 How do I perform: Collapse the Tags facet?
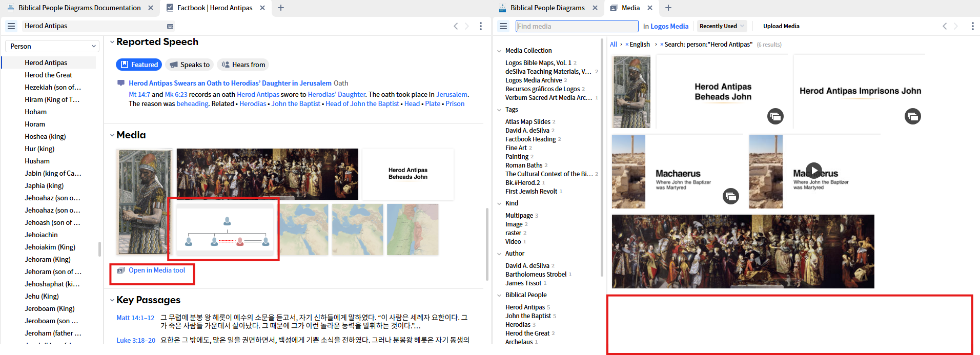(x=499, y=110)
